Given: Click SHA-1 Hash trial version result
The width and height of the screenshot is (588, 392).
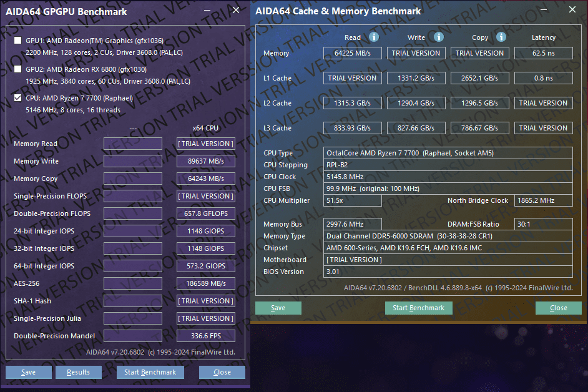Looking at the screenshot, I should click(206, 301).
